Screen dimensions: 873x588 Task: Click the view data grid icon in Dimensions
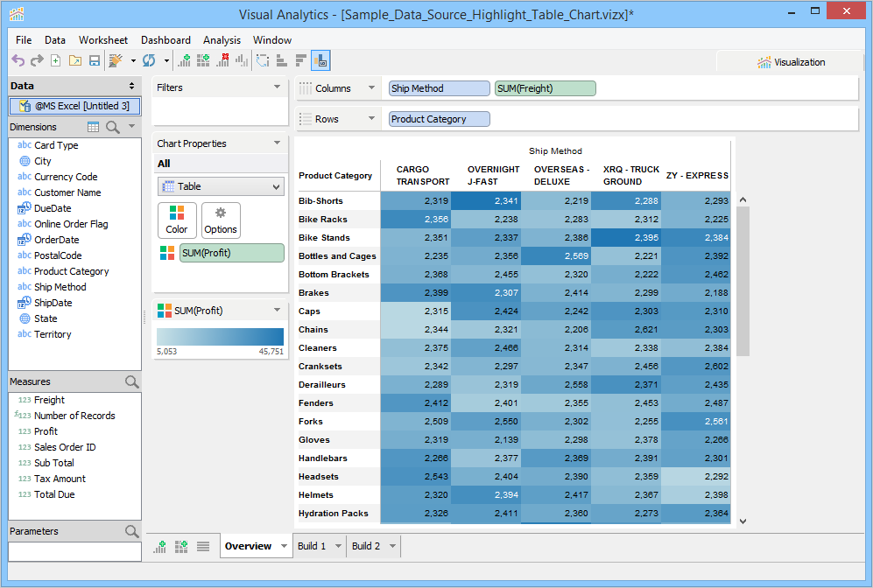point(93,127)
